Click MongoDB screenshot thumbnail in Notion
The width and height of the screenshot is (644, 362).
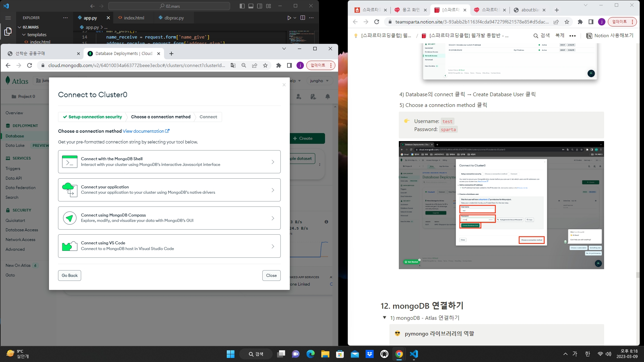[501, 205]
